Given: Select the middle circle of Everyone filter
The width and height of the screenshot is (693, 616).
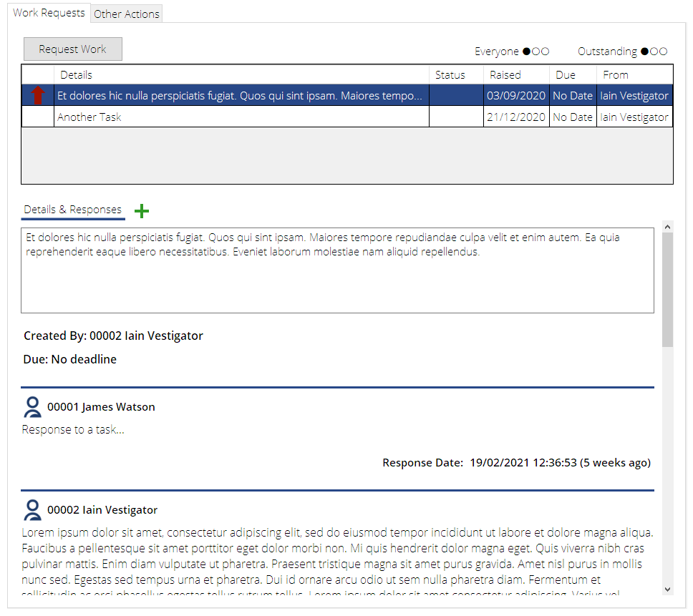Looking at the screenshot, I should click(x=535, y=52).
